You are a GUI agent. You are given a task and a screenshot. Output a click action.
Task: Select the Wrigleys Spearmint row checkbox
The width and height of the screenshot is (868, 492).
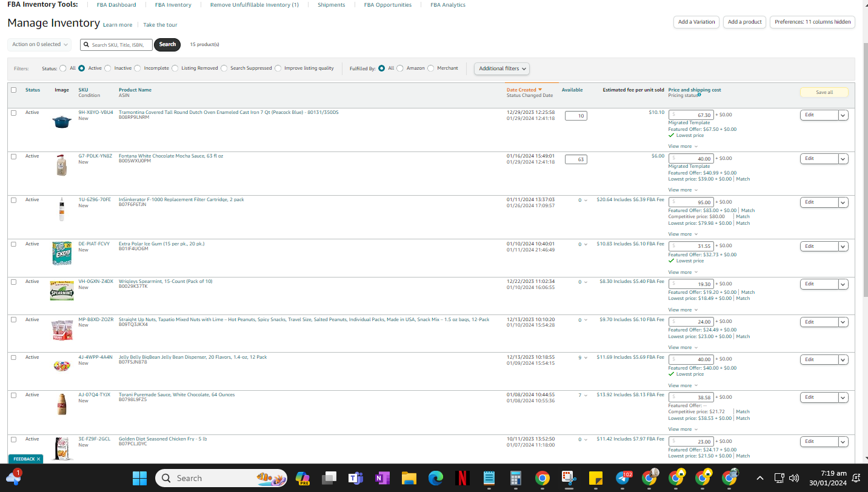click(x=14, y=282)
